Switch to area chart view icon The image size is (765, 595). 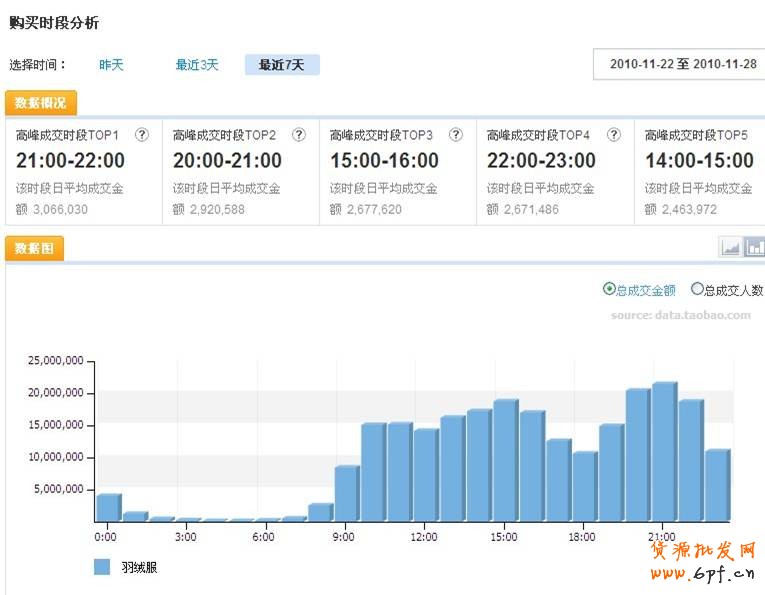point(731,247)
